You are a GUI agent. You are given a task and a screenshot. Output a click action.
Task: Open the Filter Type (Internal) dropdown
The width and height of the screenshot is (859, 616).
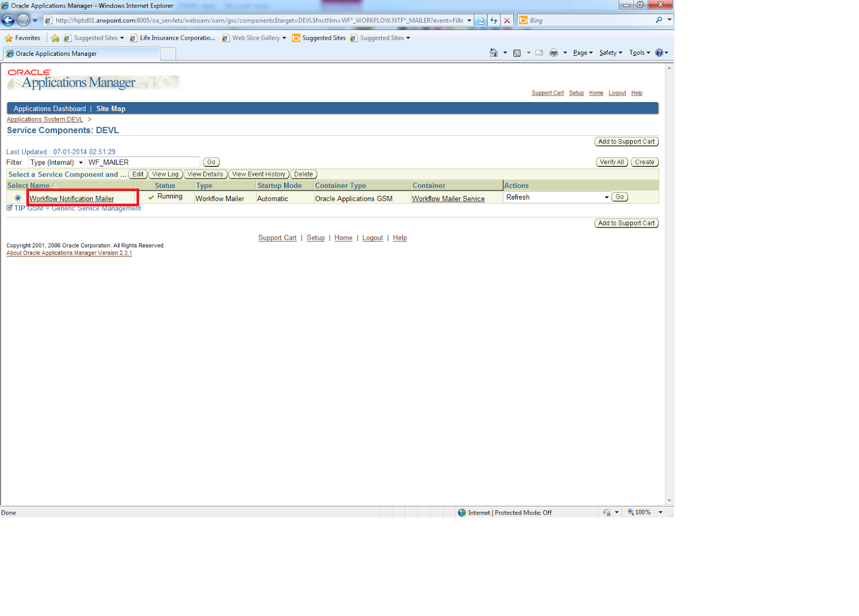(x=56, y=163)
